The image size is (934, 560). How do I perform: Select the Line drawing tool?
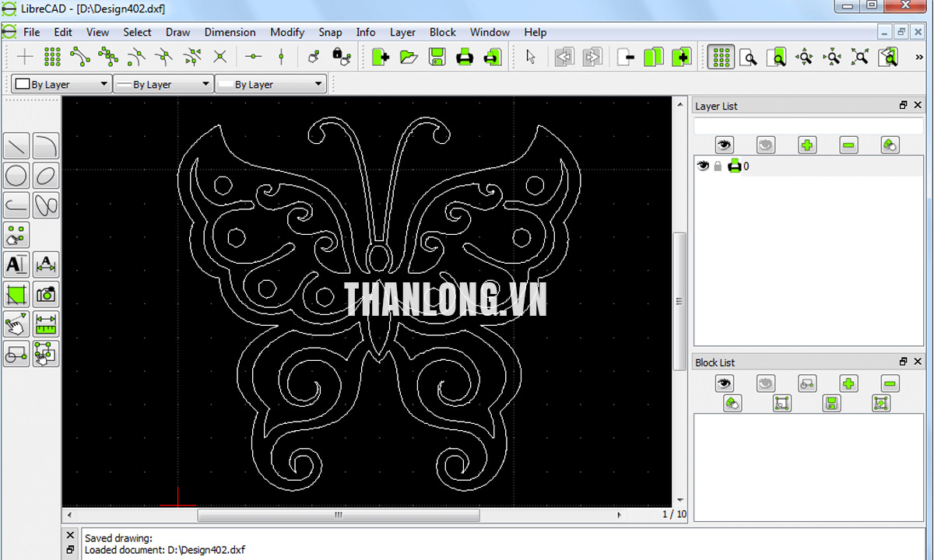17,145
